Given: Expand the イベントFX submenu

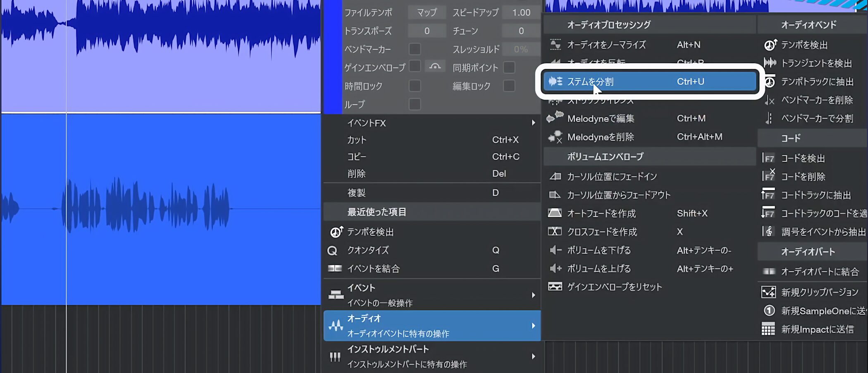Looking at the screenshot, I should pos(533,123).
